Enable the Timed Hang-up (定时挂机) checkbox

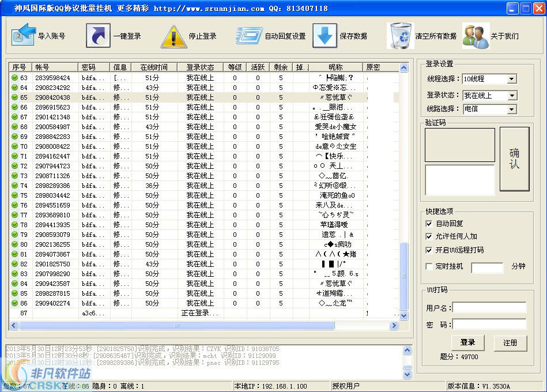429,266
